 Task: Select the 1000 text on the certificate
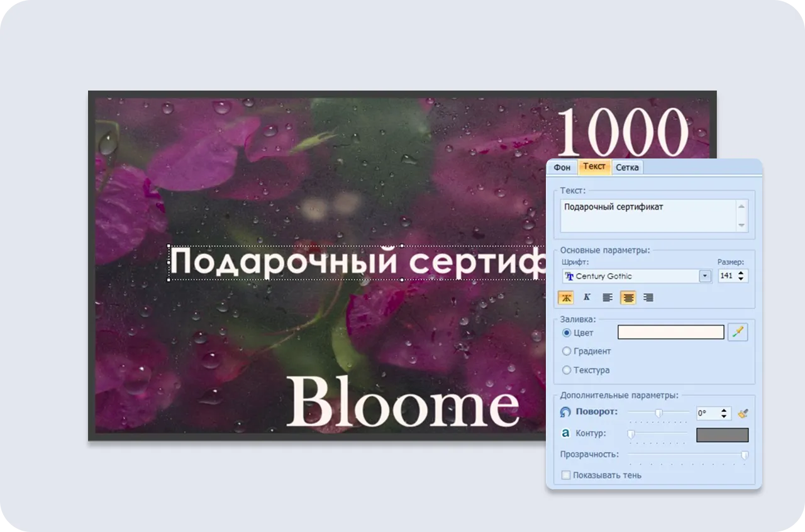tap(622, 133)
